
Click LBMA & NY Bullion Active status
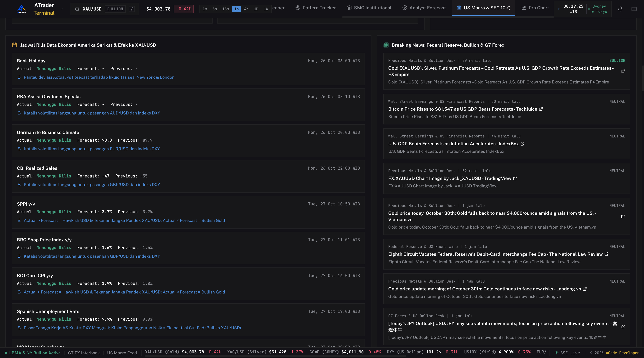pos(33,353)
